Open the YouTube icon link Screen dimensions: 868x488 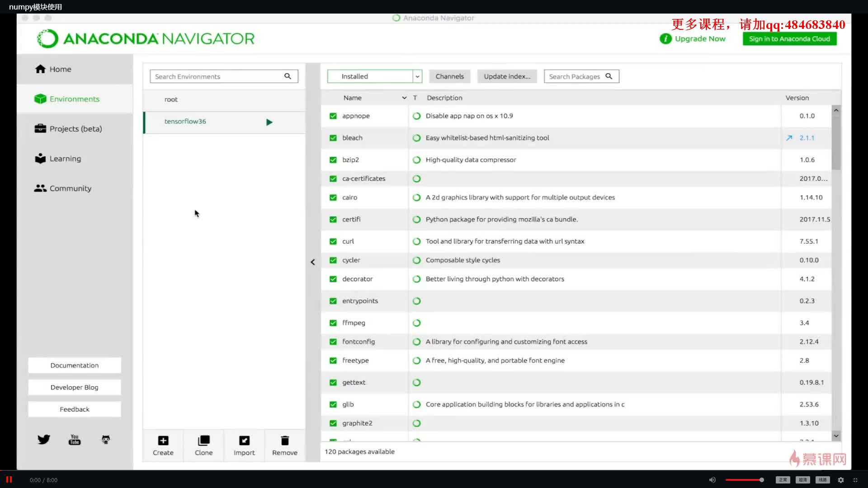coord(75,440)
